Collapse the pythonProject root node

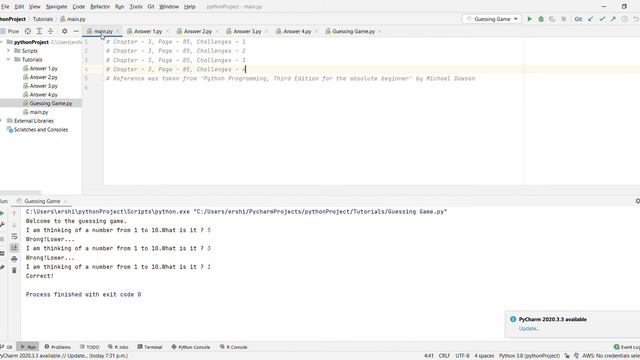click(2, 42)
